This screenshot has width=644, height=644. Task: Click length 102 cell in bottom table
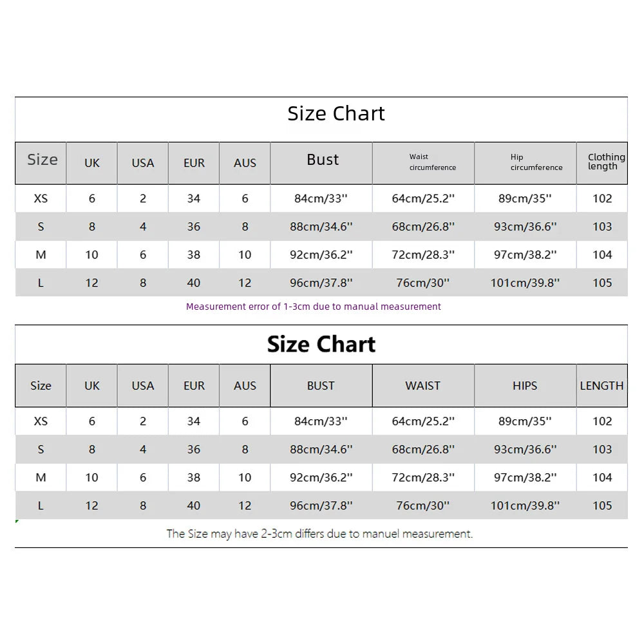(602, 421)
